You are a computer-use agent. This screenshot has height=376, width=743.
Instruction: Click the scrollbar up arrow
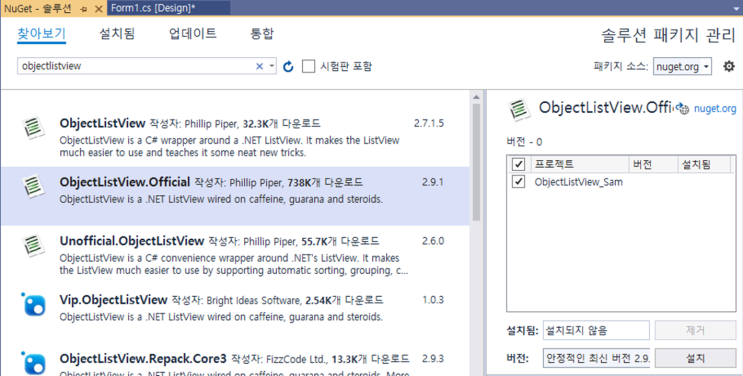coord(476,97)
